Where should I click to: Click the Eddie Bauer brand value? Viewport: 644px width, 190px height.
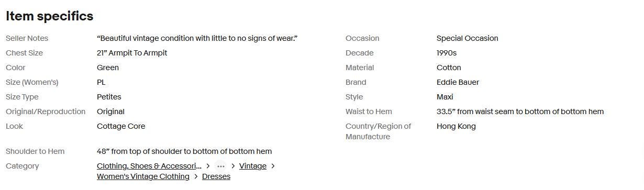[x=458, y=82]
